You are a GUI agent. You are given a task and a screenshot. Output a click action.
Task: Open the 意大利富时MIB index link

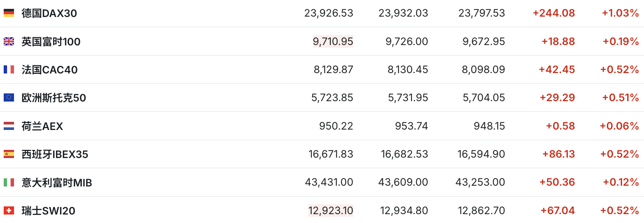pos(56,183)
